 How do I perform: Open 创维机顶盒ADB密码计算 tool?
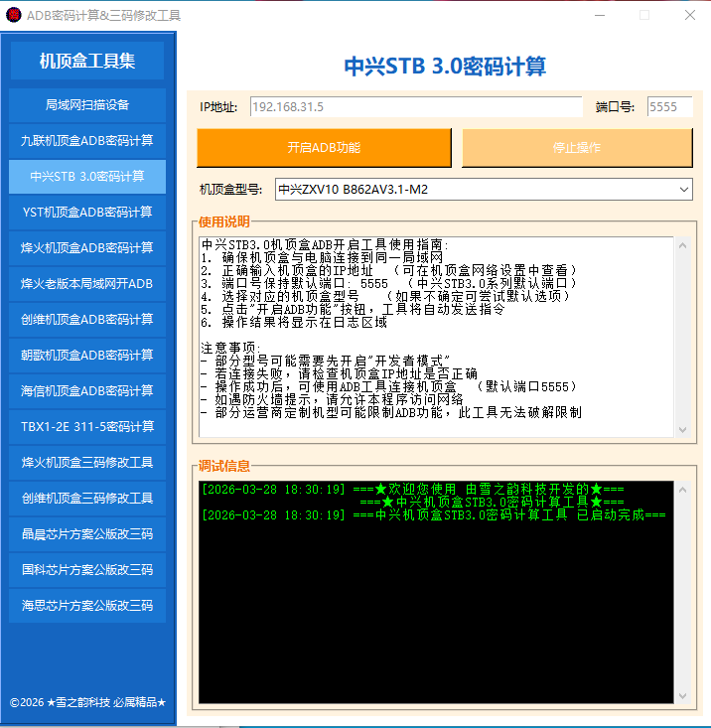[87, 320]
